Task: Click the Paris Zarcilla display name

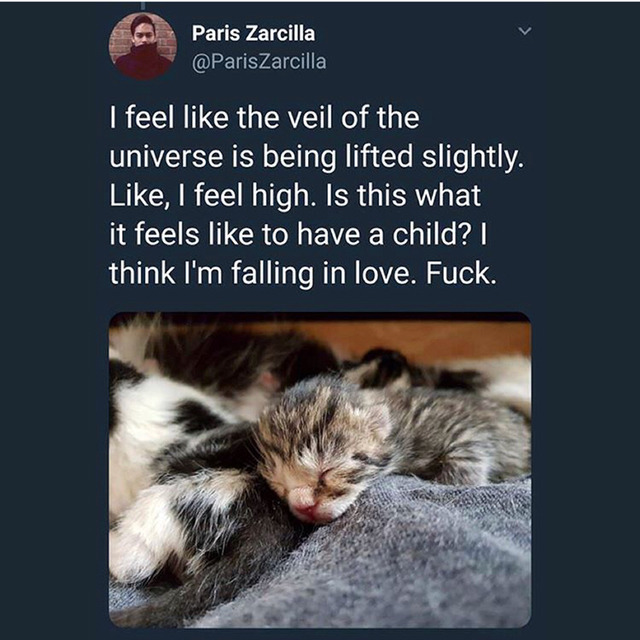Action: pos(252,34)
